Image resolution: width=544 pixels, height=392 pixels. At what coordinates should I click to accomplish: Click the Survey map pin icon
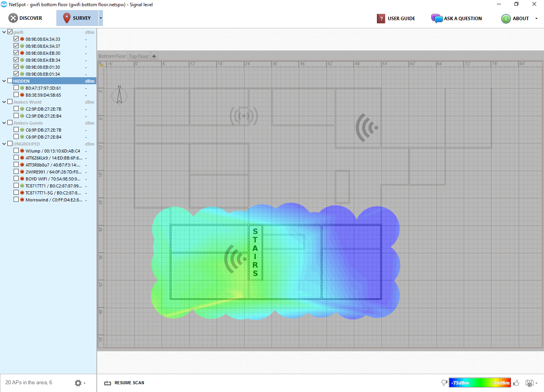66,18
